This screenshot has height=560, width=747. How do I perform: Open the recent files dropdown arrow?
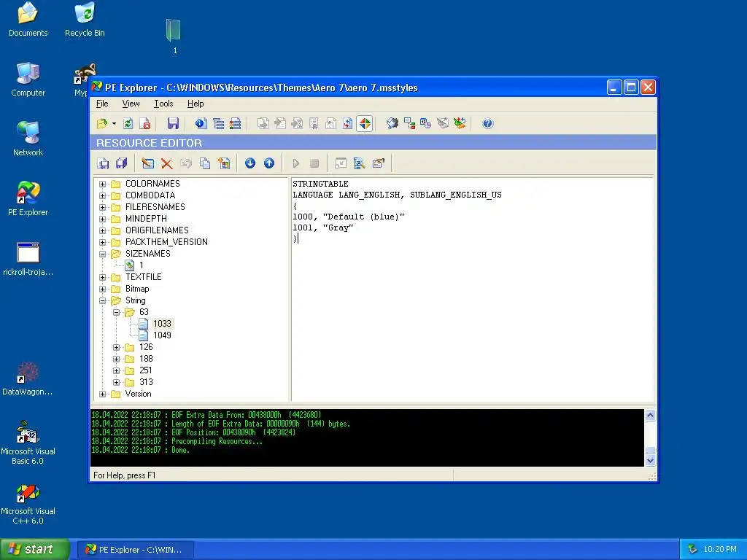pos(114,124)
